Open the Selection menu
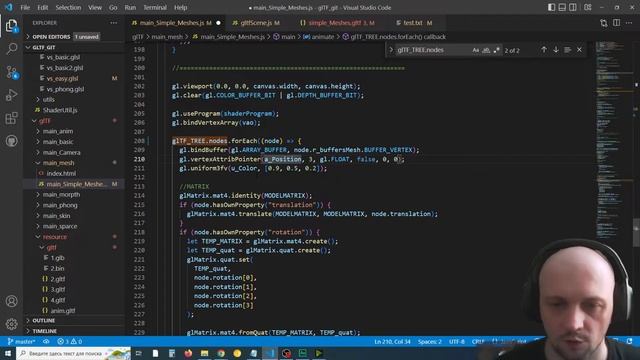The image size is (640, 360). pos(68,7)
